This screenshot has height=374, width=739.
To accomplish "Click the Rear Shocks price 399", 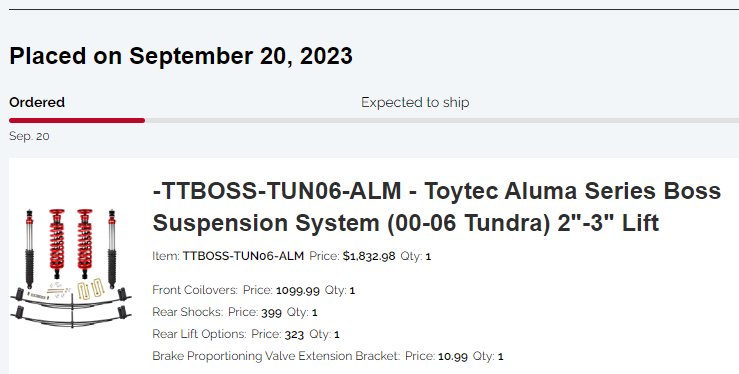I will click(271, 313).
